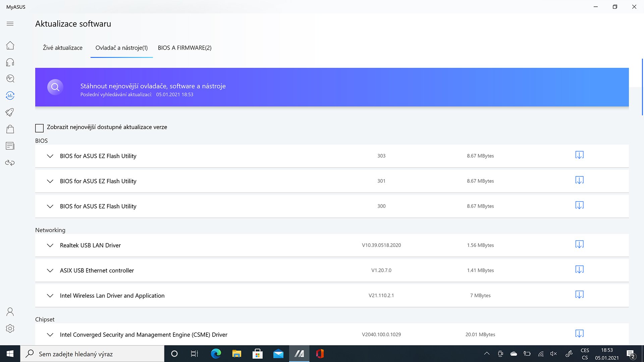
Task: Download Intel CSME Driver
Action: click(x=579, y=334)
